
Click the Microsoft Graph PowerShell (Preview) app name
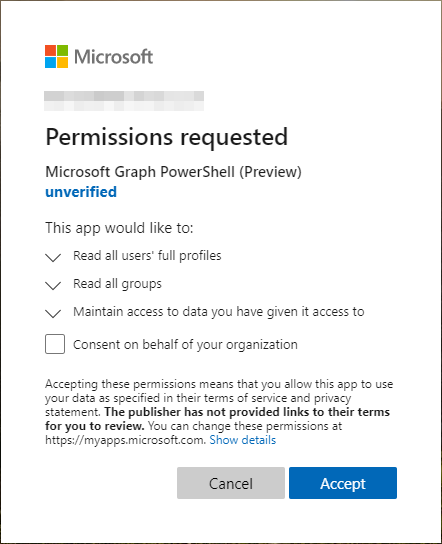pos(173,172)
